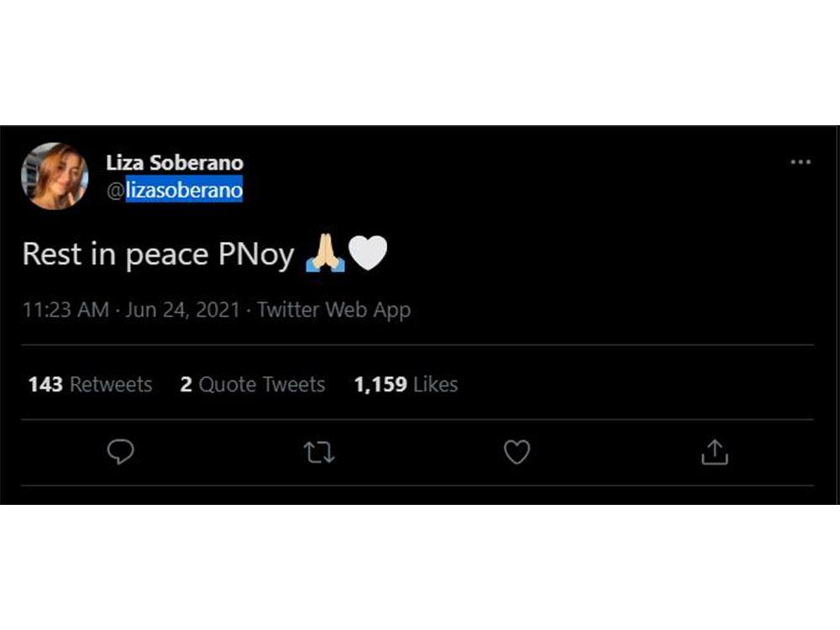Open Liza Soberano's profile picture
840x630 pixels.
point(55,176)
